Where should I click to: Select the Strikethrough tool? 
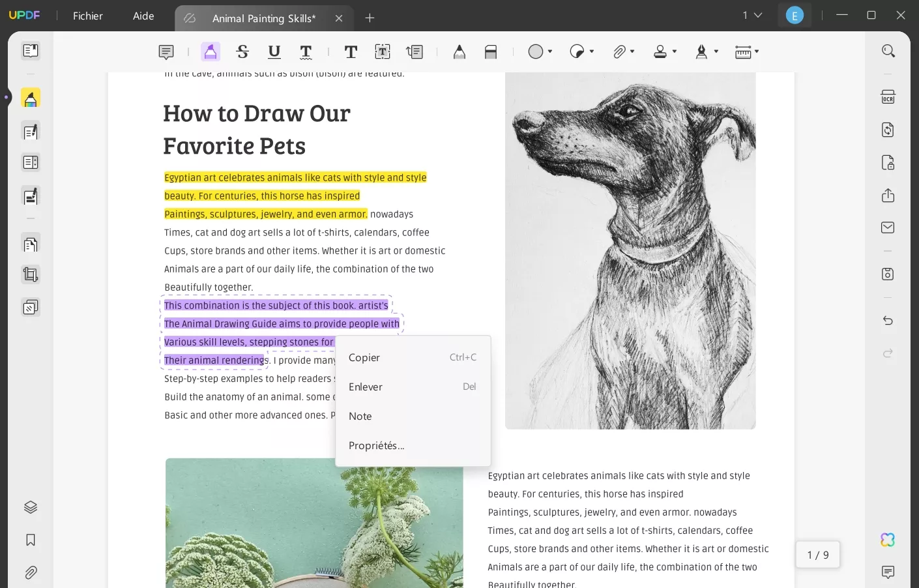pyautogui.click(x=242, y=51)
